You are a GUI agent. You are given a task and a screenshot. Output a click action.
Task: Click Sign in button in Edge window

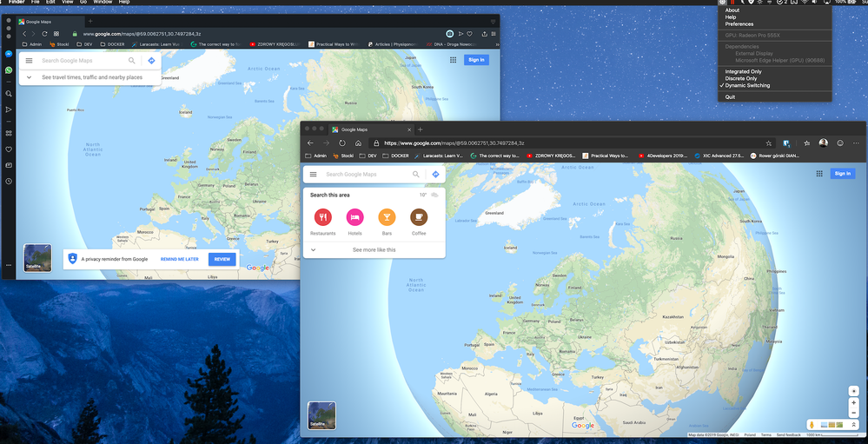[x=843, y=174]
